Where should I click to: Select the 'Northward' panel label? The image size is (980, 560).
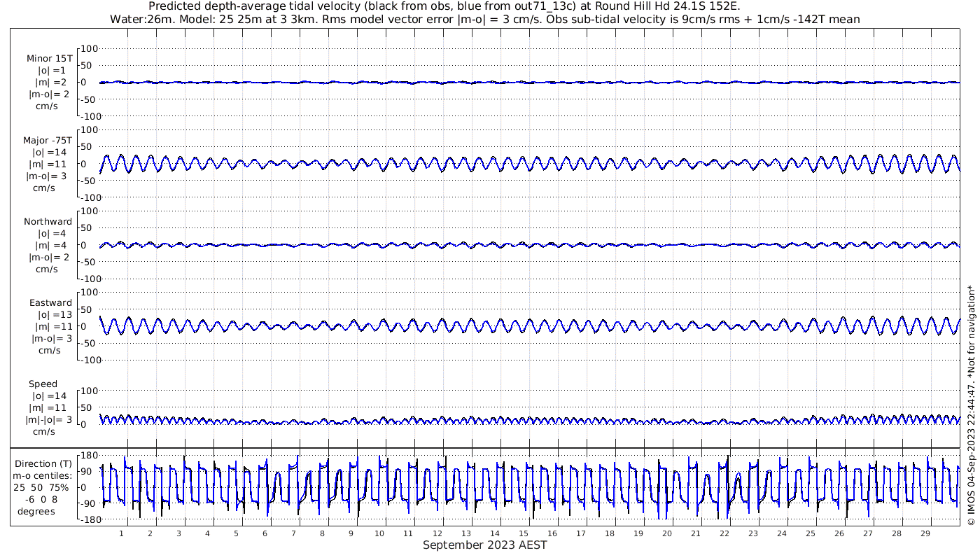pyautogui.click(x=48, y=221)
